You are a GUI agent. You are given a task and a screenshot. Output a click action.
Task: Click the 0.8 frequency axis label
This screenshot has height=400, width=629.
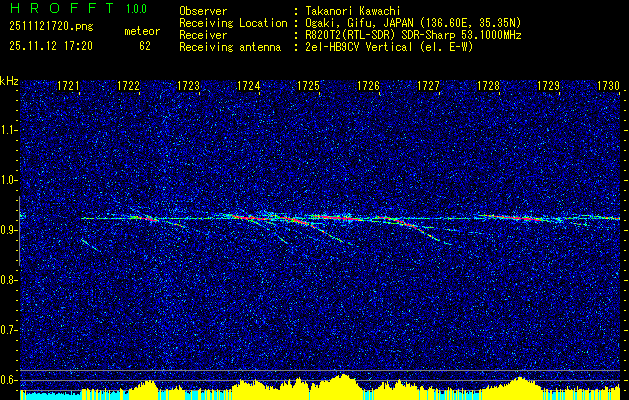pos(6,280)
